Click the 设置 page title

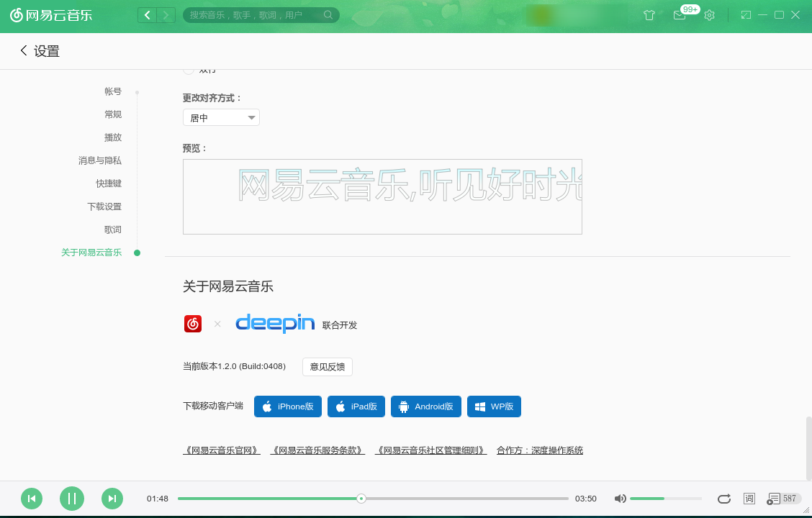(x=47, y=50)
